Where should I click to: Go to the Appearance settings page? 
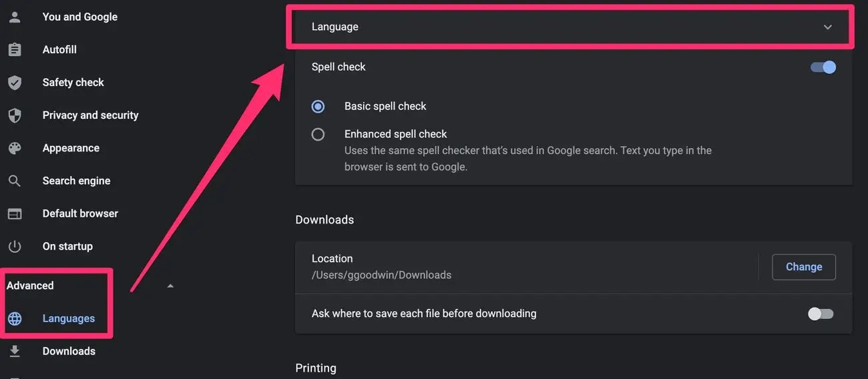pos(71,148)
